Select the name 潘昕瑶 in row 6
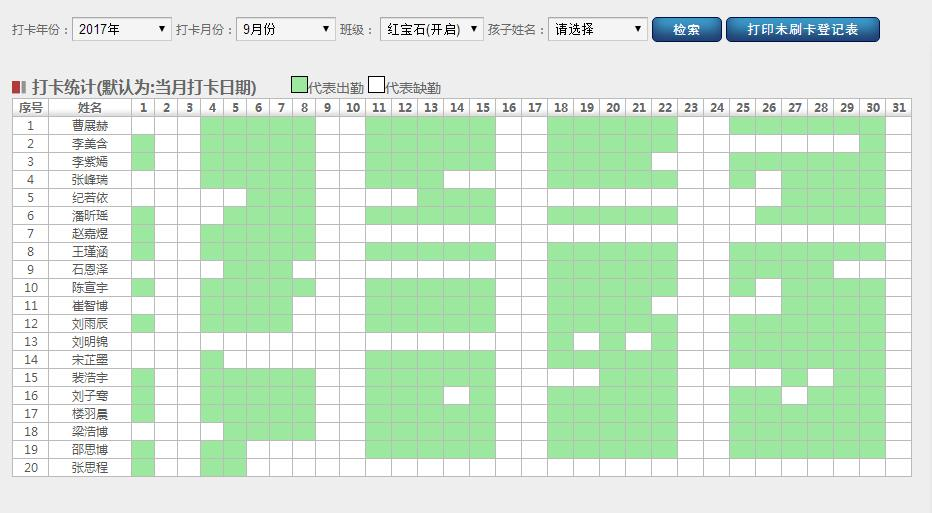Screen dimensions: 932x513 [90, 216]
